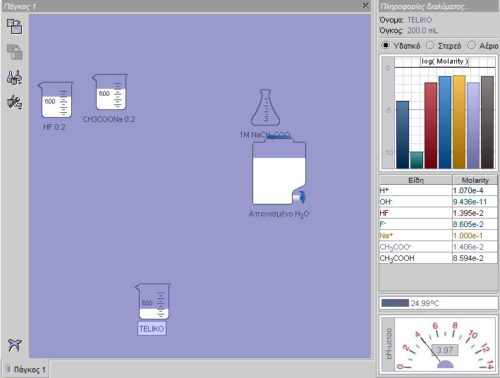Click the 9.436e-11 molarity value
The image size is (500, 378).
(470, 202)
